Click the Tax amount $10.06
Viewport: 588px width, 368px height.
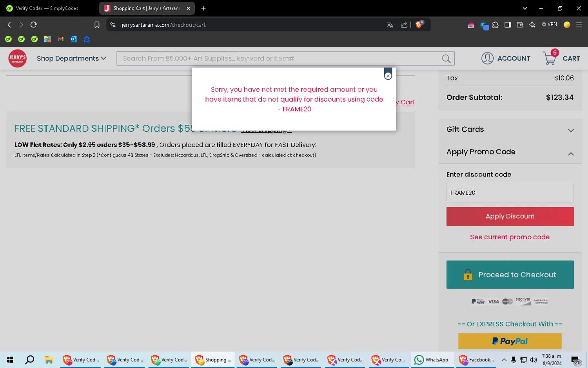click(564, 78)
